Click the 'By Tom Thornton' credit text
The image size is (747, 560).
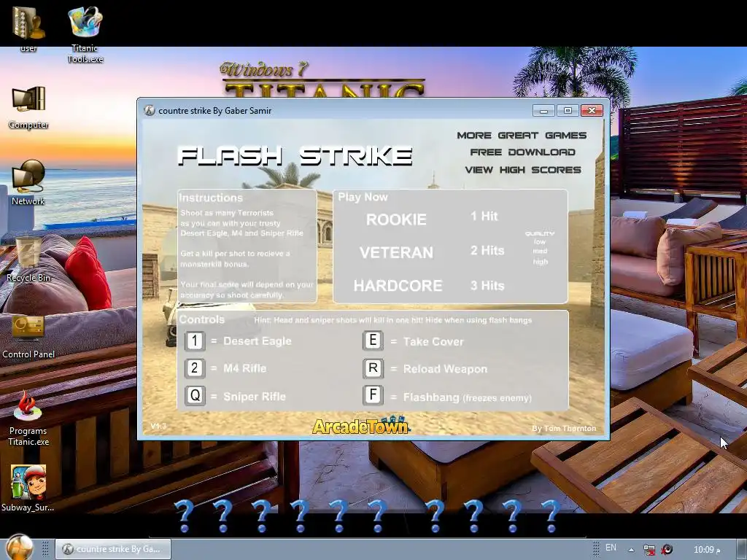(x=564, y=428)
